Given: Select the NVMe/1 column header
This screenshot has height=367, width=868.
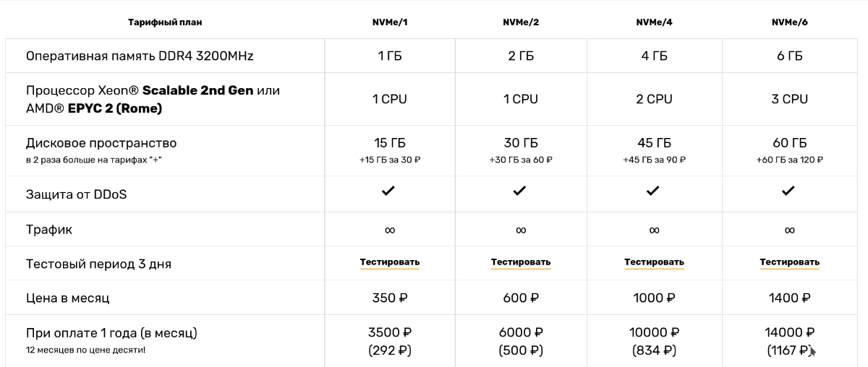Looking at the screenshot, I should [x=390, y=22].
